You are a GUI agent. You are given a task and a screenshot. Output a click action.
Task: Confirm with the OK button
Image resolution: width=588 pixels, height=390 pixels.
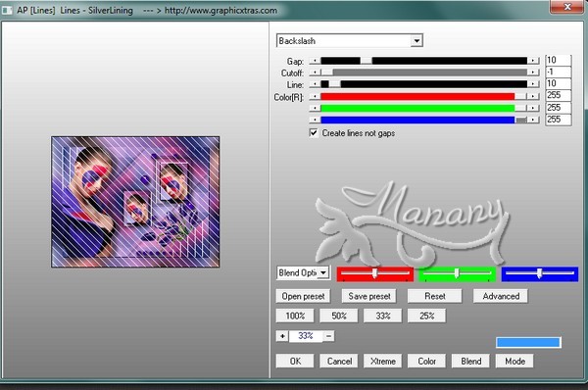click(295, 361)
